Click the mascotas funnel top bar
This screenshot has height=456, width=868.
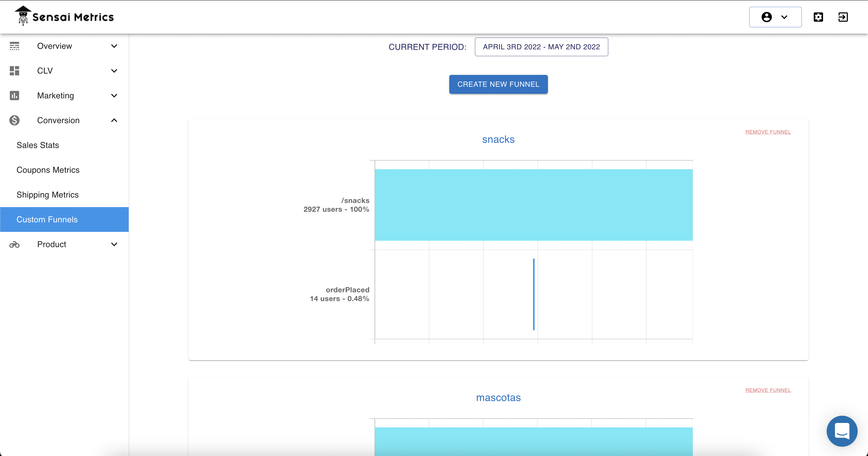[x=533, y=442]
